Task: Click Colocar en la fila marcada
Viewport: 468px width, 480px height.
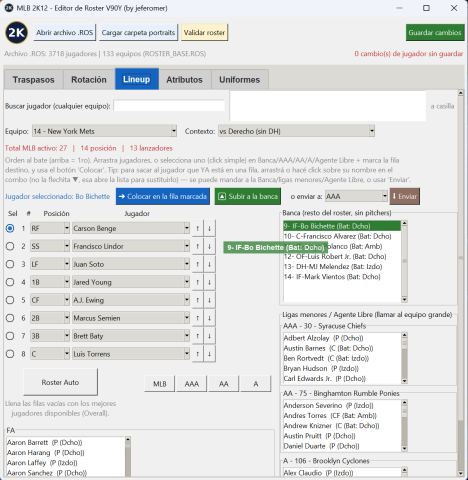Action: pyautogui.click(x=163, y=196)
